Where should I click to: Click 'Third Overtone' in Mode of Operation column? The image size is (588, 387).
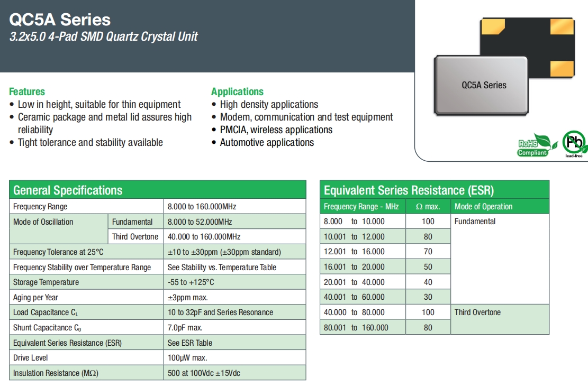click(x=477, y=312)
